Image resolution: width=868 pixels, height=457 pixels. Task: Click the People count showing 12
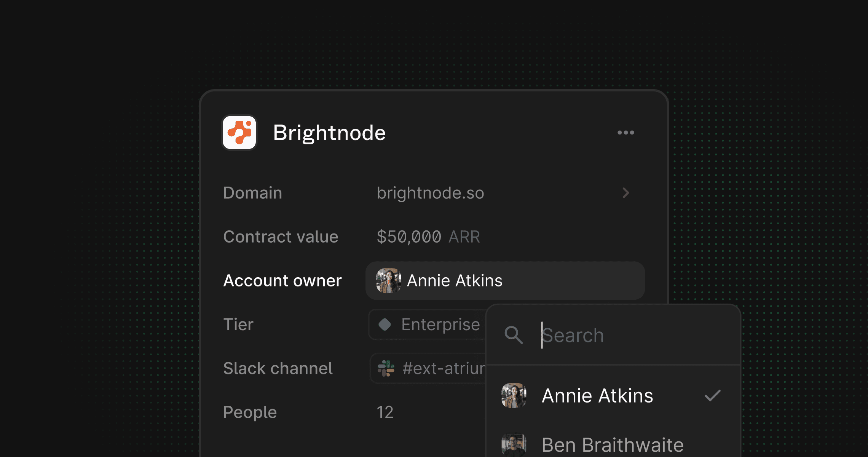(x=385, y=412)
